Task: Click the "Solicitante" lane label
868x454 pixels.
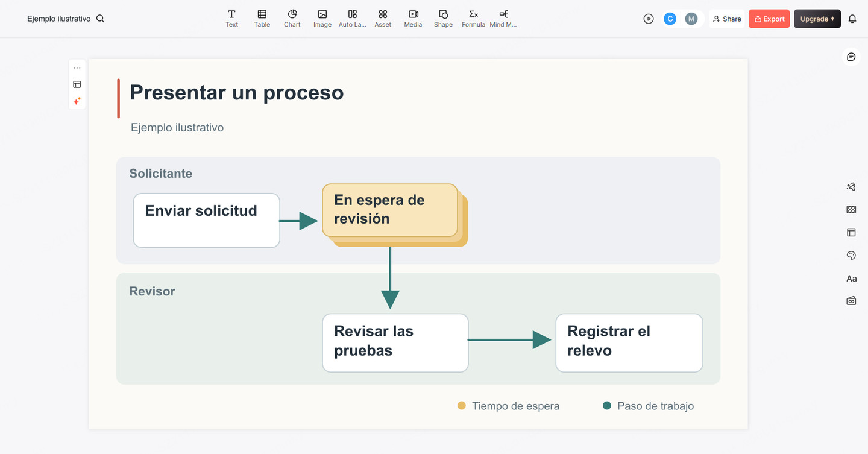Action: [161, 174]
